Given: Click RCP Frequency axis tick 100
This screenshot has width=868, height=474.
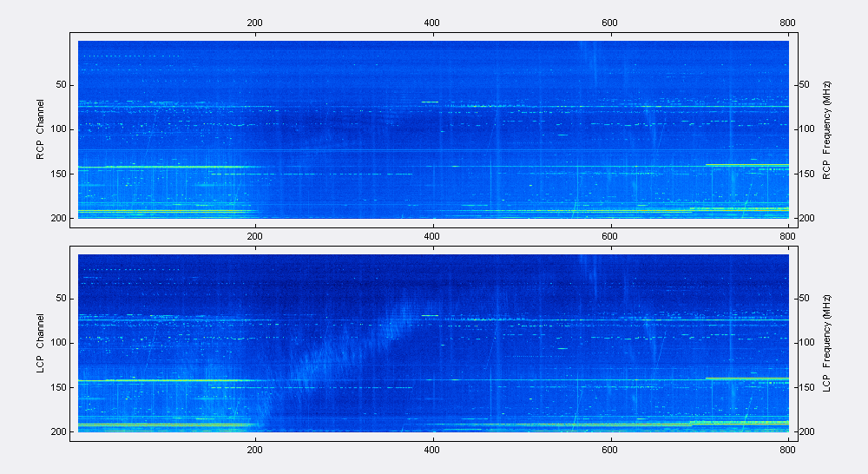Looking at the screenshot, I should (807, 129).
